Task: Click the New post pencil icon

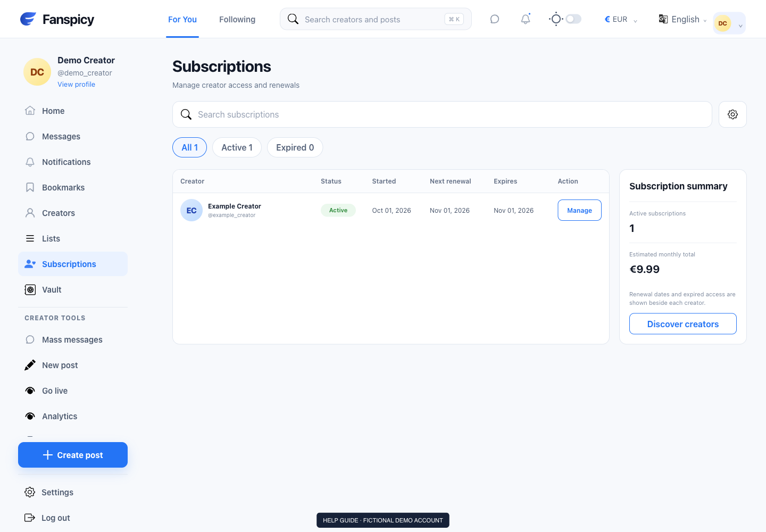Action: click(x=30, y=365)
